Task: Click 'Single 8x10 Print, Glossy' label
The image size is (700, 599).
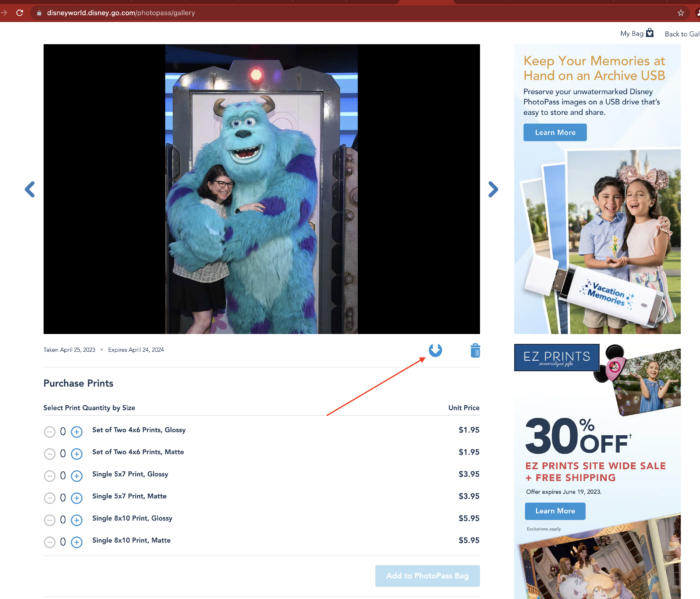Action: (x=132, y=518)
